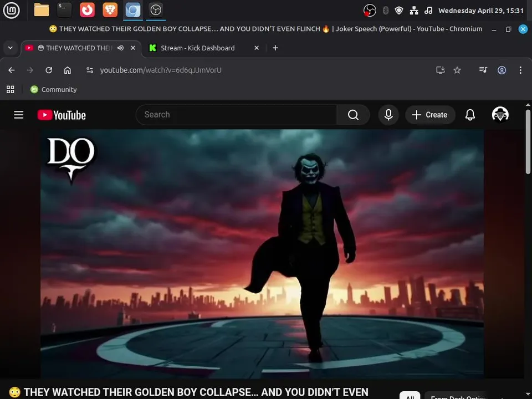Image resolution: width=532 pixels, height=399 pixels.
Task: Mute the tab using its speaker icon
Action: click(120, 48)
